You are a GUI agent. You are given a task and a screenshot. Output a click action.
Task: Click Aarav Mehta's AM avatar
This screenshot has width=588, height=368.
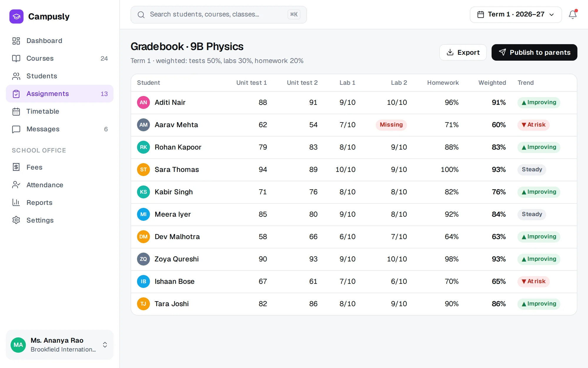tap(143, 125)
